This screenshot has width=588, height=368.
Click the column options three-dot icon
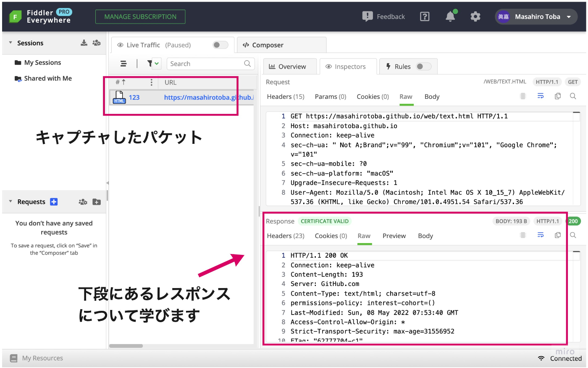coord(152,82)
